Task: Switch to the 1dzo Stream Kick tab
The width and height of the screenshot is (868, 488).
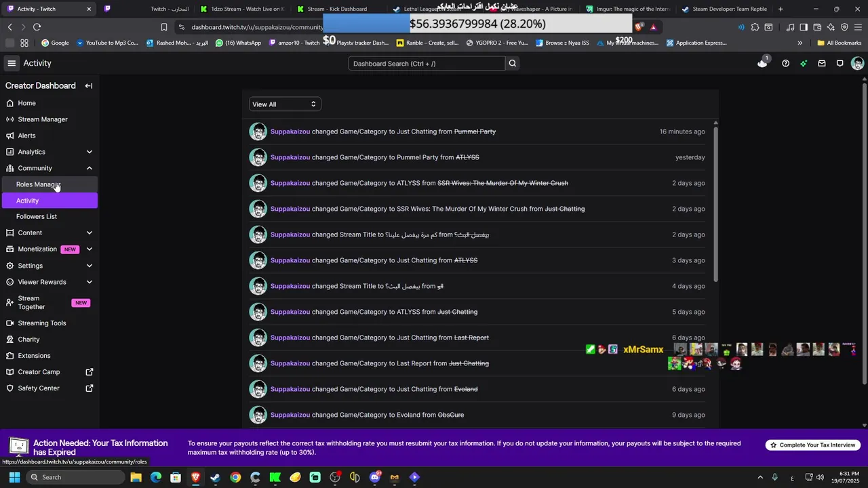Action: (x=242, y=9)
